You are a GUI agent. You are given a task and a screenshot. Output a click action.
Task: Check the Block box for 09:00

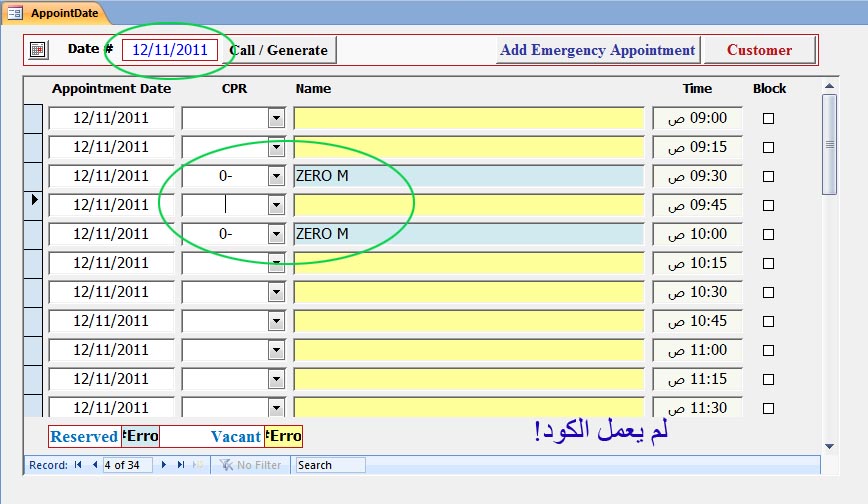coord(768,119)
